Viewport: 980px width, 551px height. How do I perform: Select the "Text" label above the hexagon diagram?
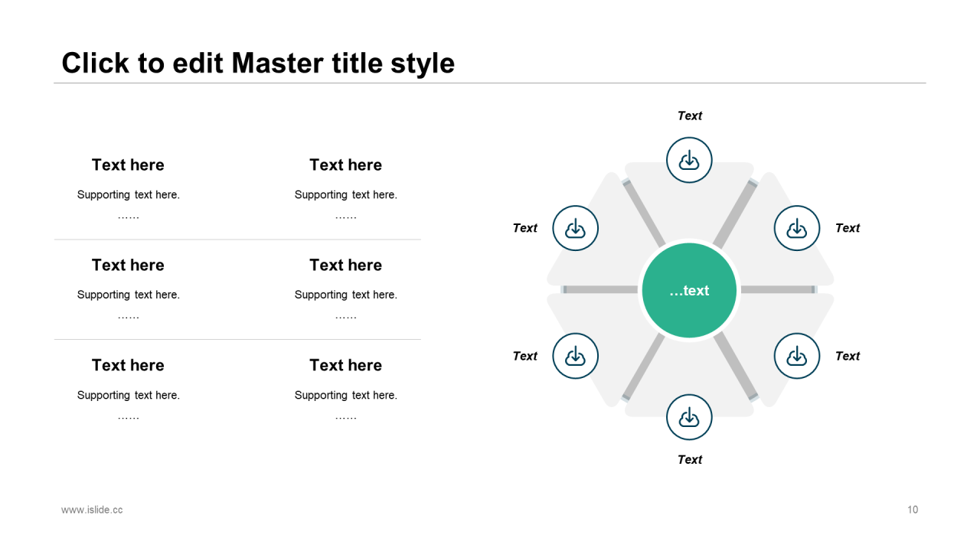tap(689, 116)
